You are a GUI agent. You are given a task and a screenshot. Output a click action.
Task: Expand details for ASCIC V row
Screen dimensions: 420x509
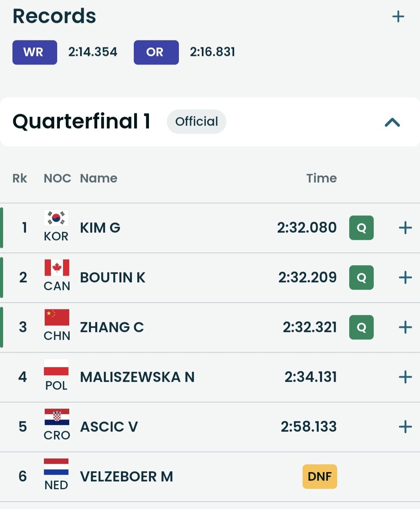(405, 427)
